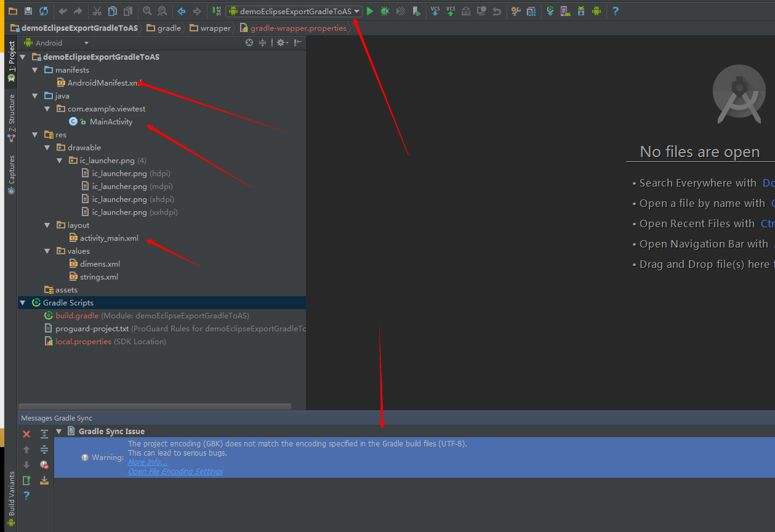Open the Captures side tab
The width and height of the screenshot is (775, 532).
[x=11, y=175]
